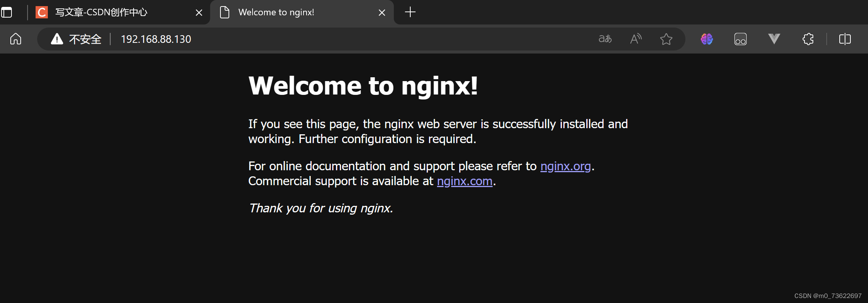Select the Welcome to nginx! tab
The image size is (868, 303).
coord(302,12)
